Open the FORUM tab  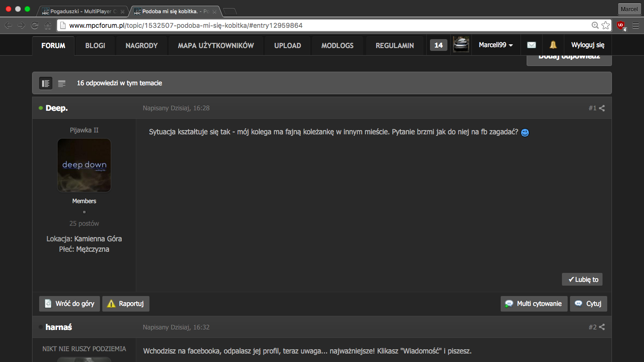click(x=53, y=46)
